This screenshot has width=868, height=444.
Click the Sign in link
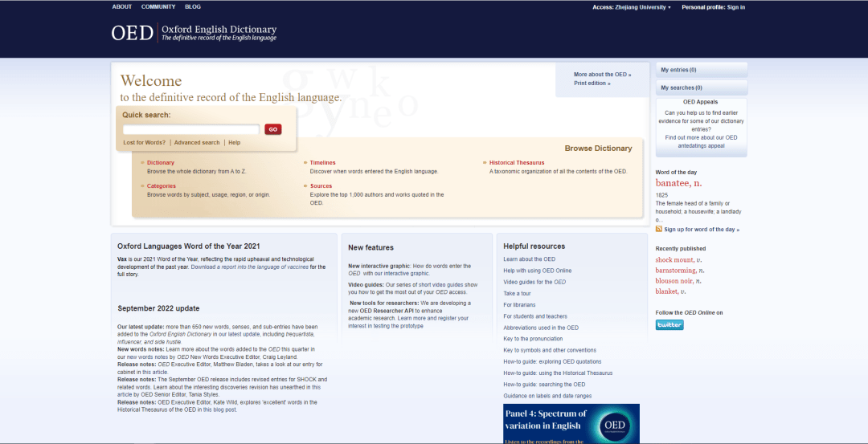tap(735, 7)
